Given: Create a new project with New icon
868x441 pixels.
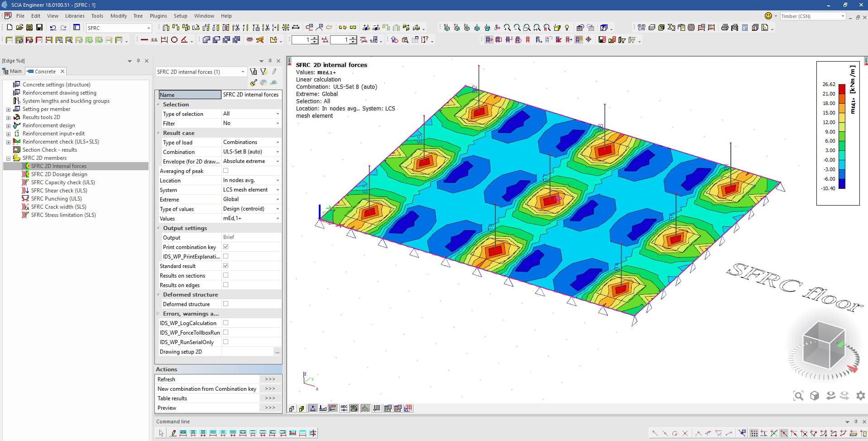Looking at the screenshot, I should (10, 28).
